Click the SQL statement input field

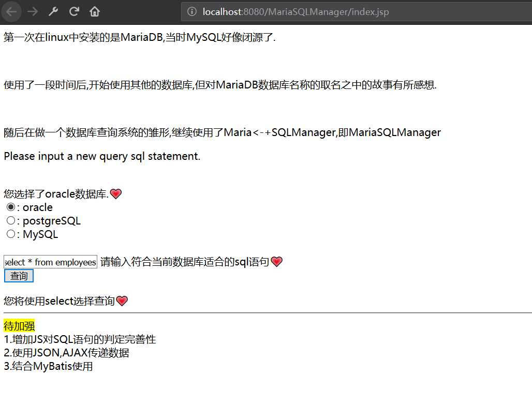[x=51, y=262]
